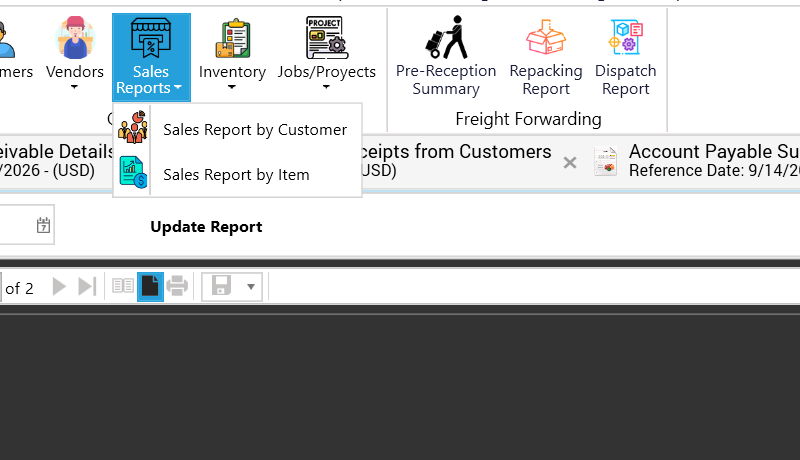Print the report
800x460 pixels.
[x=177, y=286]
